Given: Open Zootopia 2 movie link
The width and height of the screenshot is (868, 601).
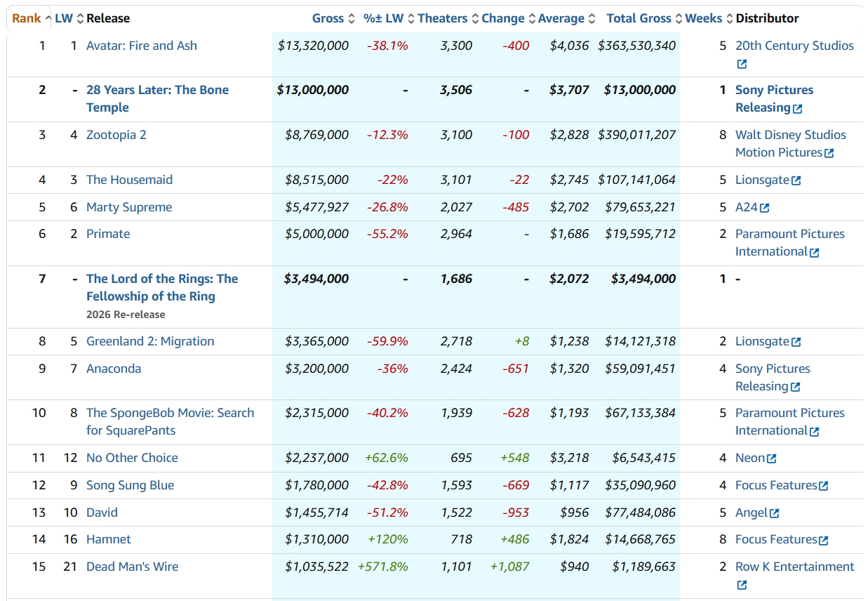Looking at the screenshot, I should [116, 135].
